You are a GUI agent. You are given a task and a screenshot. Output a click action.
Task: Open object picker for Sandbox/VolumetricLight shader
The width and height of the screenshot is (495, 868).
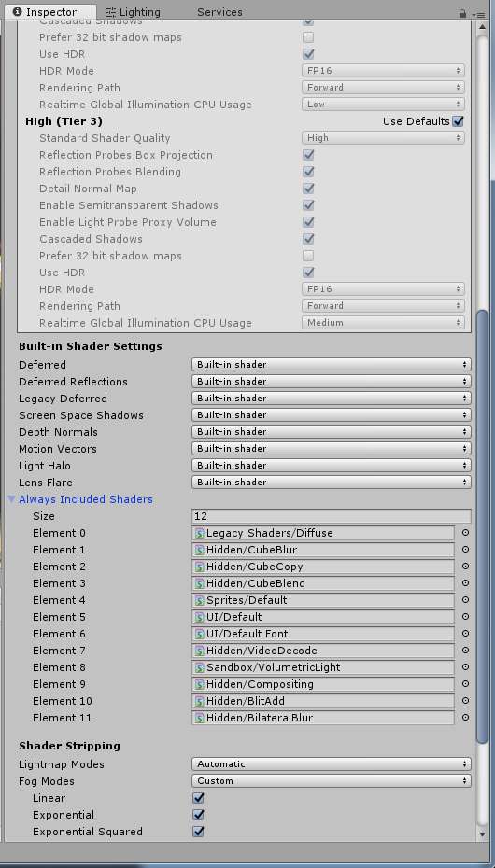(465, 667)
